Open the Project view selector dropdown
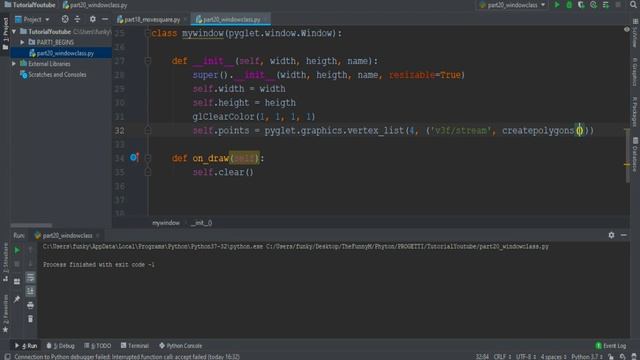 tap(32, 19)
